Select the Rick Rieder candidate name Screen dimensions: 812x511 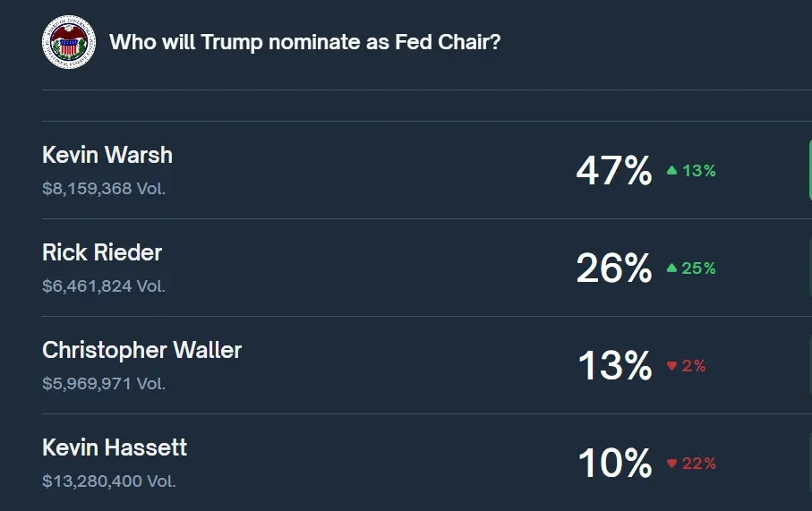[x=102, y=252]
